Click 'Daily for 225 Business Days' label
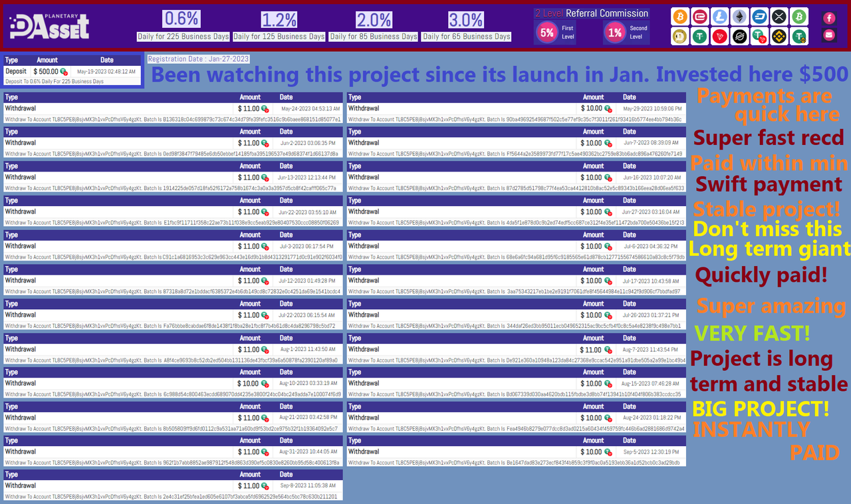This screenshot has height=504, width=851. point(183,37)
